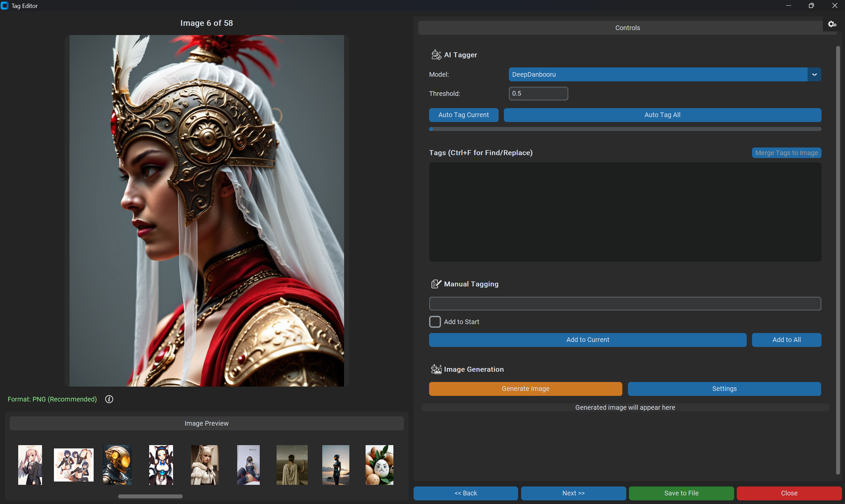Screen dimensions: 845x504
Task: Click the auto-tag progress bar
Action: tap(625, 129)
